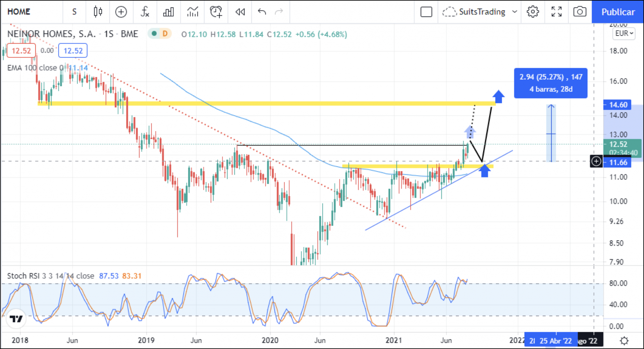Expand the SuitsTrading layout dropdown
The image size is (644, 349).
pos(514,12)
